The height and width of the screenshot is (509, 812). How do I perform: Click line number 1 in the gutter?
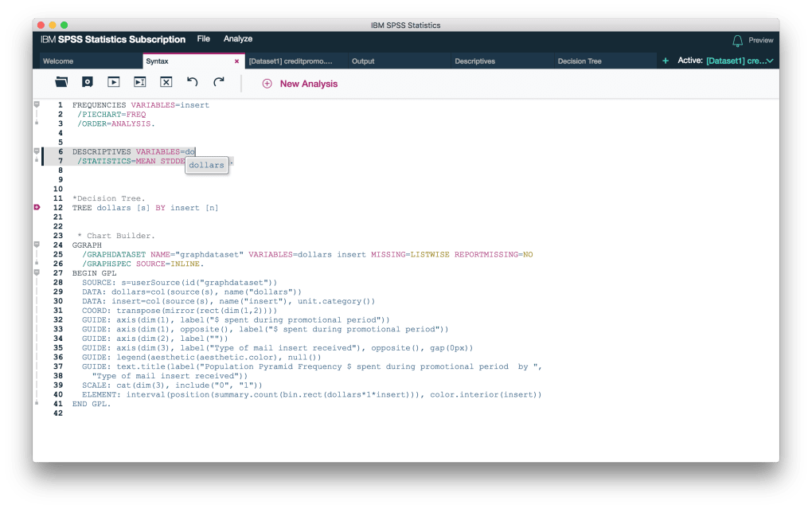pyautogui.click(x=60, y=104)
